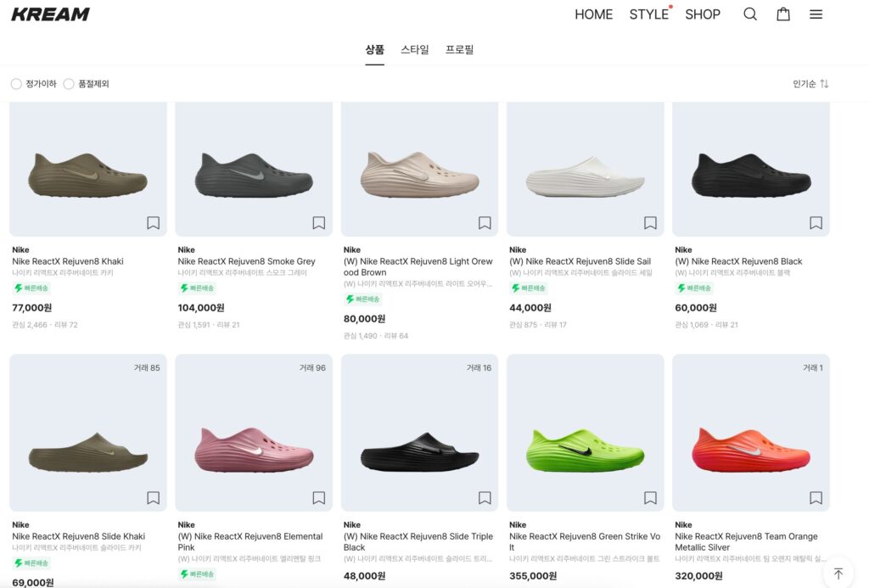Viewport: 869px width, 588px height.
Task: Click fast delivery badge under Elemental Pink
Action: (197, 574)
